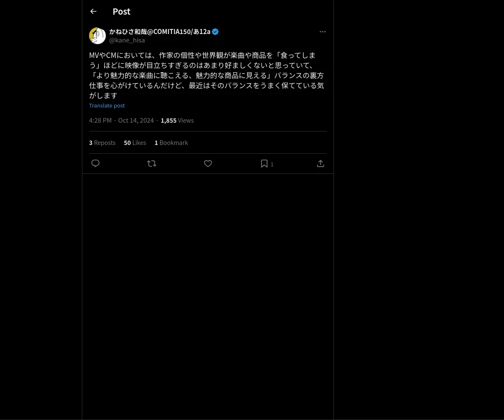Click the bookmark count number 1
Screen dimensions: 504x420
point(272,164)
